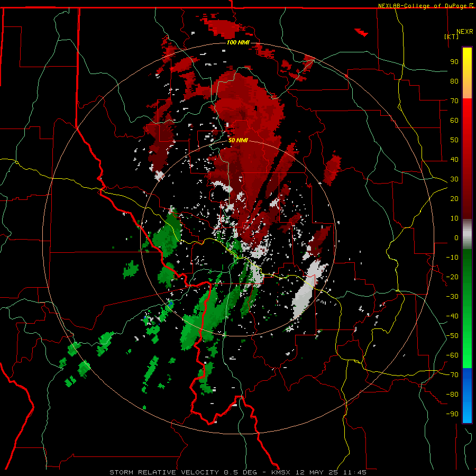The image size is (476, 476).
Task: Click the 90 value on the velocity scale
Action: 454,62
